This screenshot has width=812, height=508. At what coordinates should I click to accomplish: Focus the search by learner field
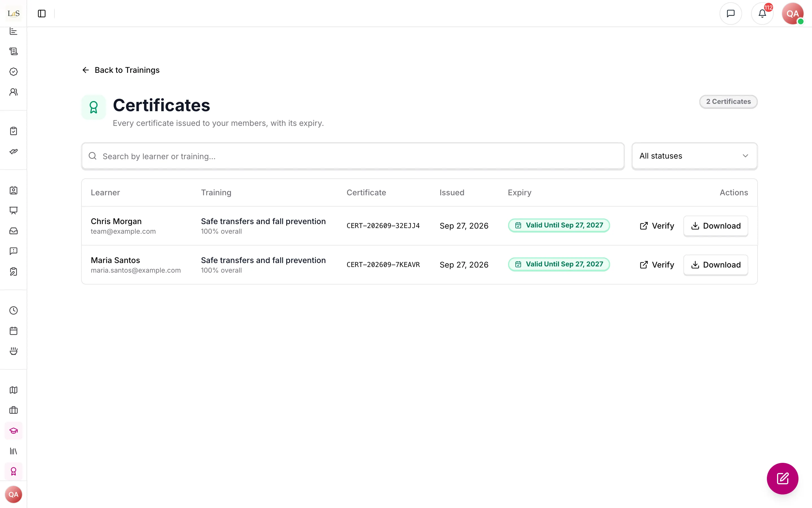[x=353, y=156]
